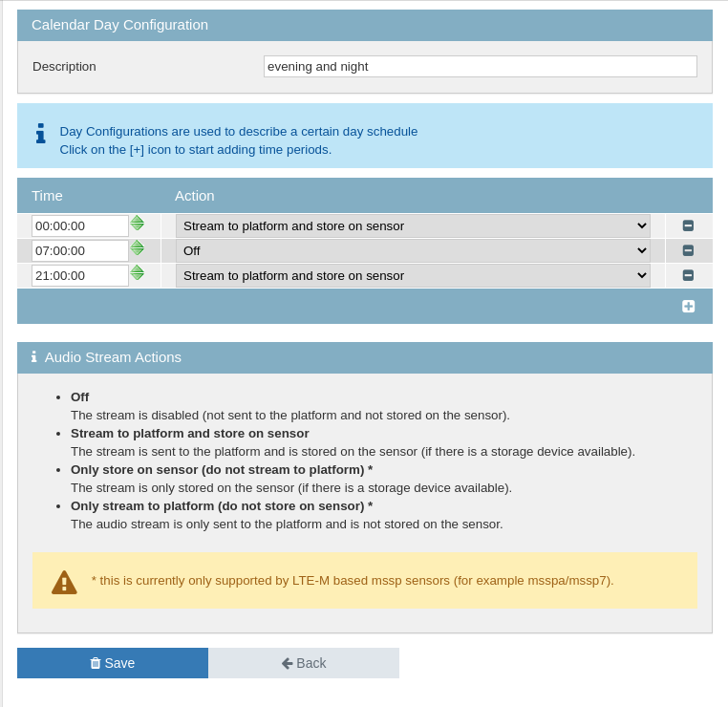Delete the 21:00:00 time period row
Viewport: 728px width, 707px height.
(688, 275)
